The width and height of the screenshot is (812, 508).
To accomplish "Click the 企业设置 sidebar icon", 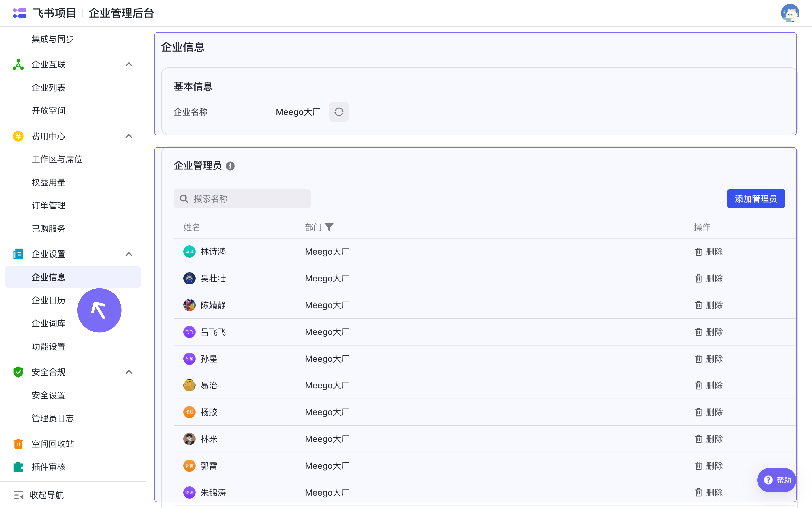I will pyautogui.click(x=18, y=254).
